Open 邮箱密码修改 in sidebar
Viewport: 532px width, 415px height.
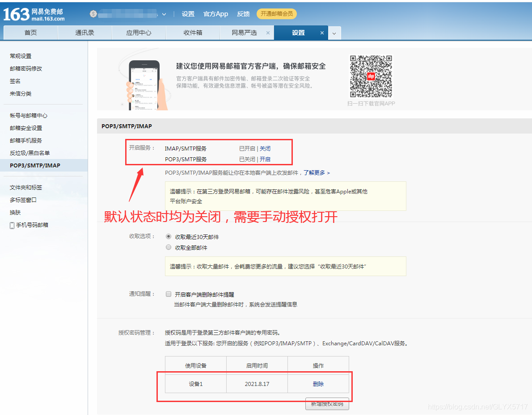tap(26, 68)
